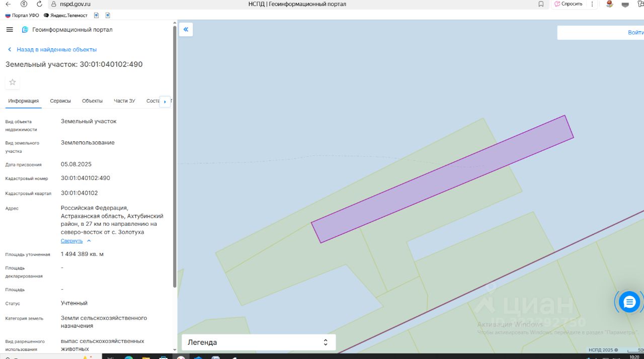644x359 pixels.
Task: Select the purple highlighted land parcel
Action: pos(442,179)
